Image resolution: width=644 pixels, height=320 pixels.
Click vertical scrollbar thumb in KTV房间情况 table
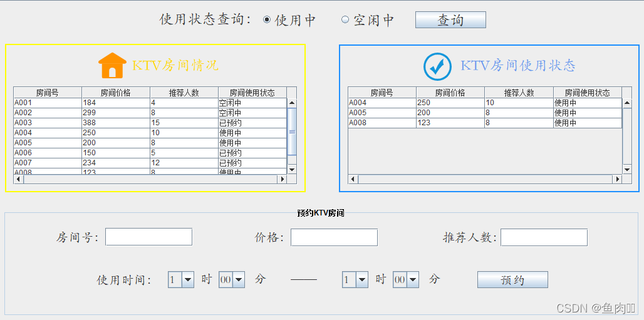tap(292, 132)
